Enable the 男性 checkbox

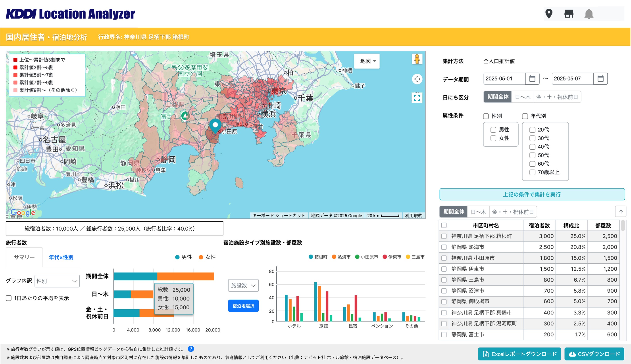pos(493,130)
